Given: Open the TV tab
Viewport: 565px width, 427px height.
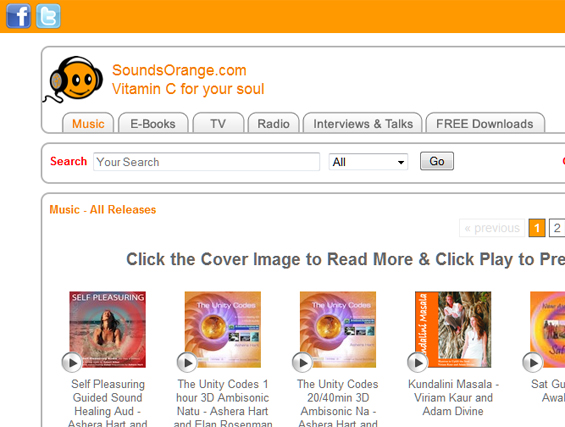Looking at the screenshot, I should (x=218, y=123).
